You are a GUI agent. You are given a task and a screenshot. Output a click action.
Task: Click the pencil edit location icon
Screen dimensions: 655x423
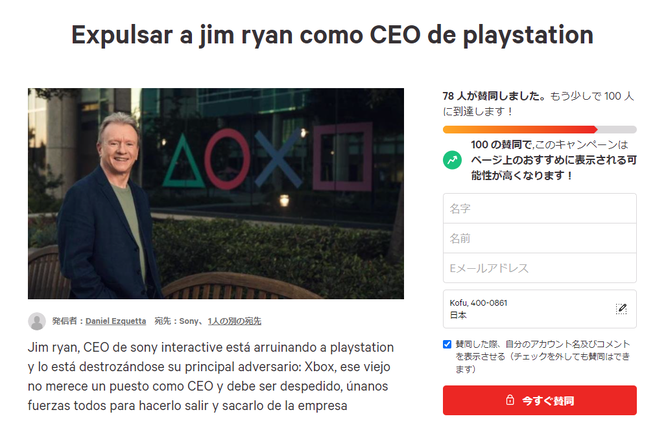[x=621, y=309]
